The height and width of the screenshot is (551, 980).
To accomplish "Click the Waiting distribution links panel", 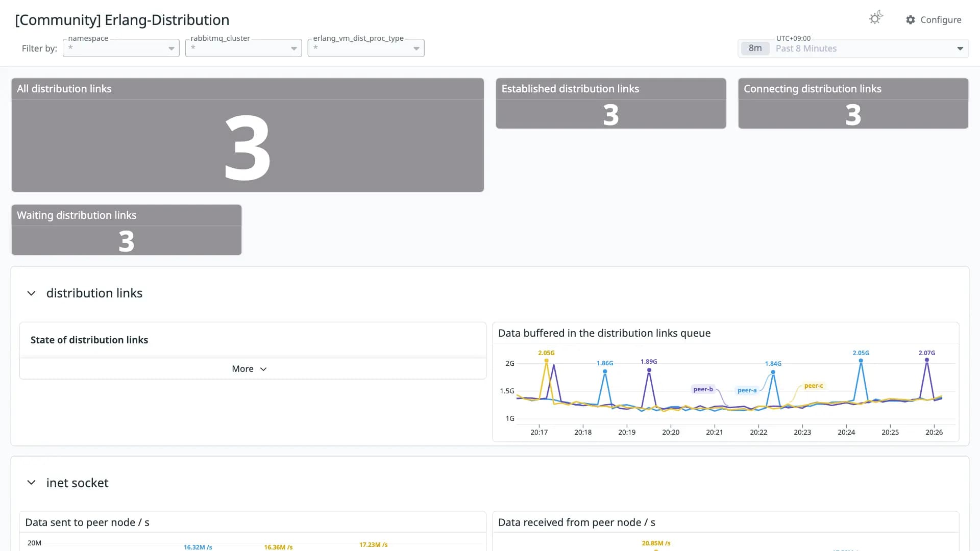I will (127, 230).
